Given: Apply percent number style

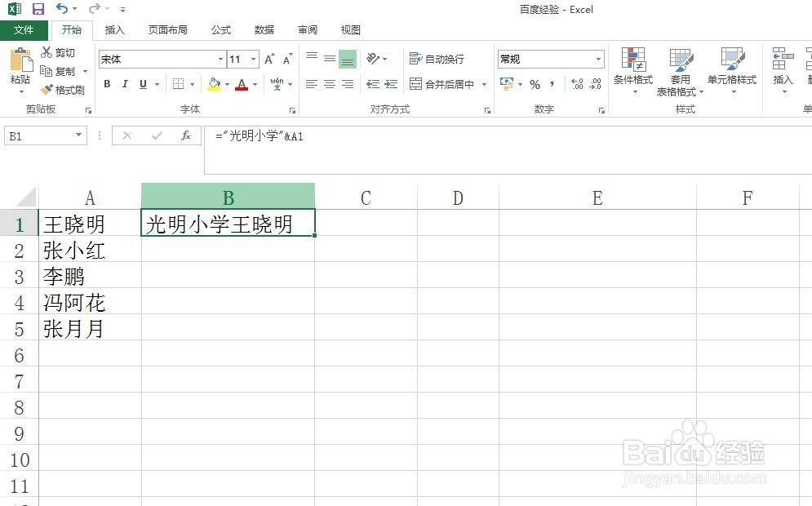Looking at the screenshot, I should tap(535, 84).
